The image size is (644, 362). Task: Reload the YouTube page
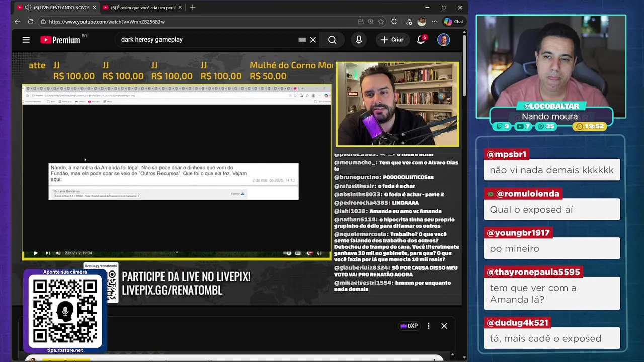click(x=31, y=22)
